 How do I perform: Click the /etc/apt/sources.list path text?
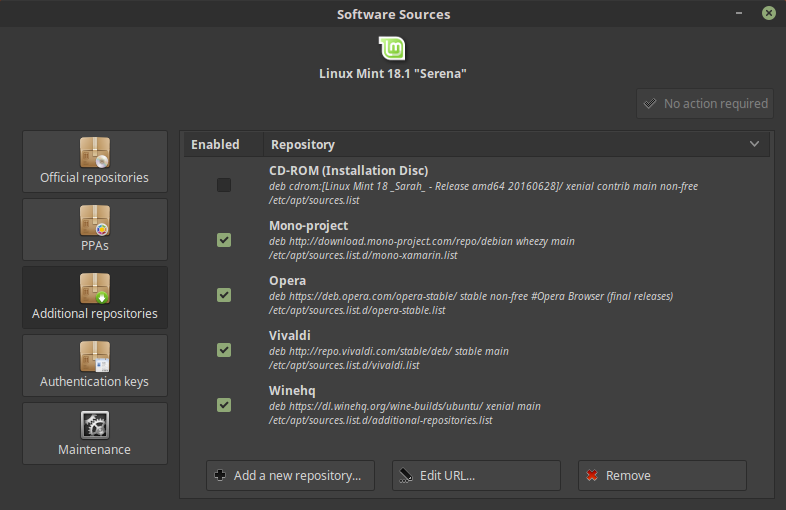click(x=314, y=200)
